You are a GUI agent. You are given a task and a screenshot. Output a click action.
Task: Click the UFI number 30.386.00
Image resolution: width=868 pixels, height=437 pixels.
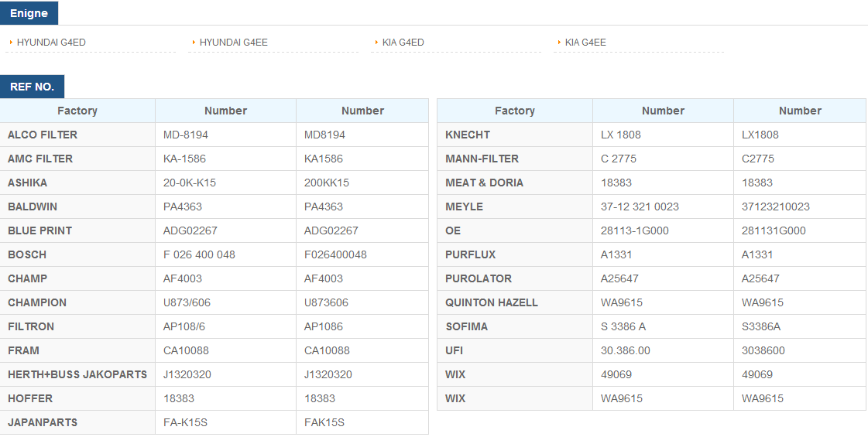tap(625, 350)
